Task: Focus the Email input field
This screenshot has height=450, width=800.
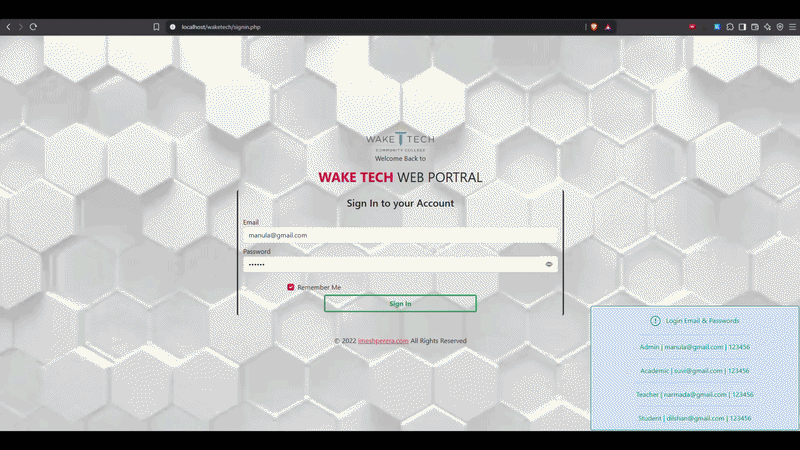Action: 401,235
